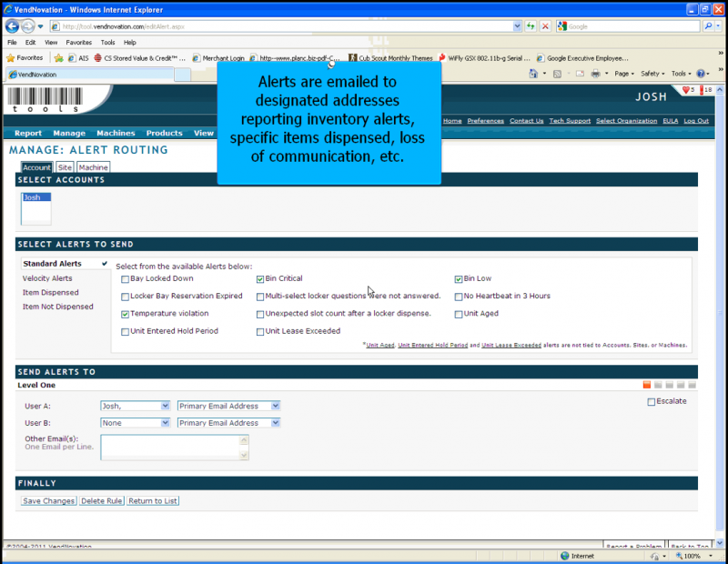
Task: Check the Unit Lease Exceeded checkbox
Action: 260,332
